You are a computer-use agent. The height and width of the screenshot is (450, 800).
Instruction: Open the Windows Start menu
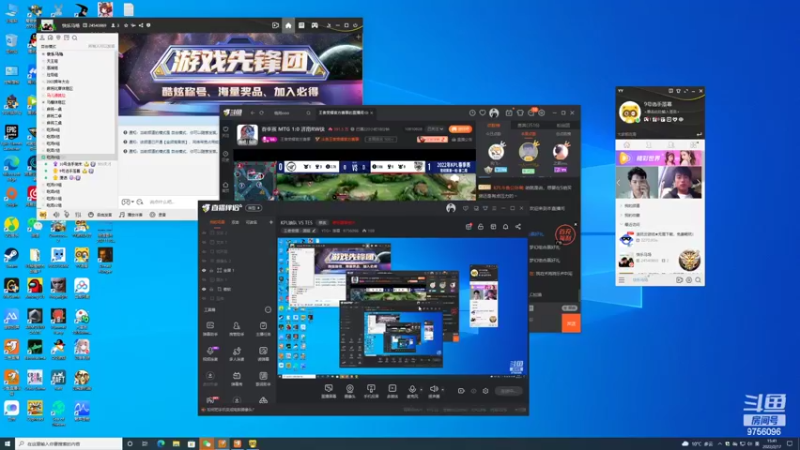pos(7,444)
